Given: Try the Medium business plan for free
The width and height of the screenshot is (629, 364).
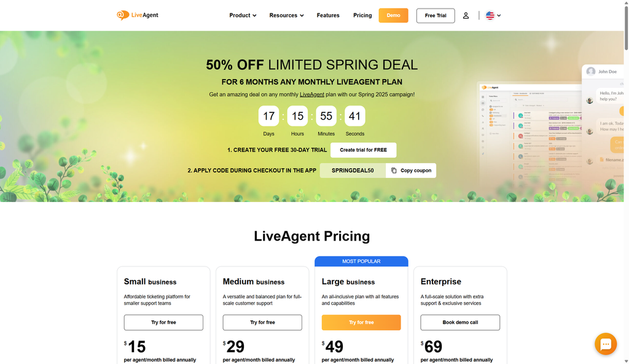Looking at the screenshot, I should pos(262,322).
